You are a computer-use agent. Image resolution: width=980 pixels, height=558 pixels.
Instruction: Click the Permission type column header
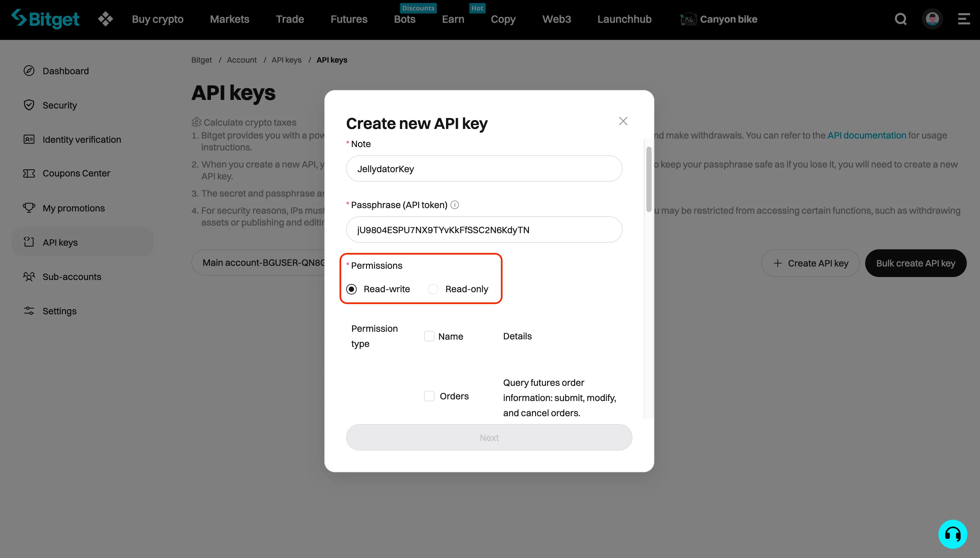(374, 336)
